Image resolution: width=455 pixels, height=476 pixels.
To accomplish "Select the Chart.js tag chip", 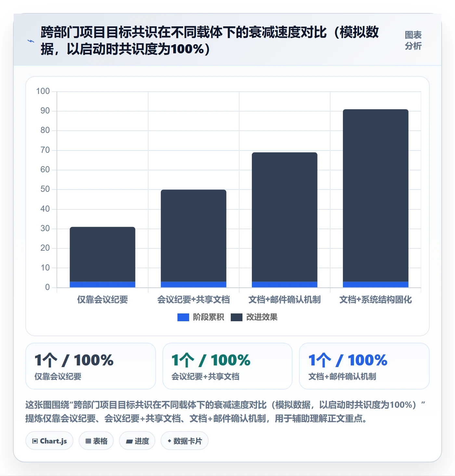I will point(49,441).
